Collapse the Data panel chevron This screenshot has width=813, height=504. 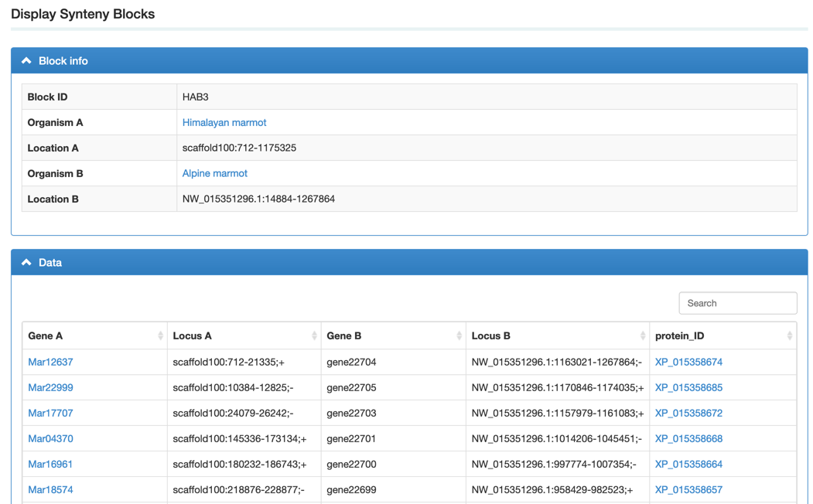click(26, 263)
